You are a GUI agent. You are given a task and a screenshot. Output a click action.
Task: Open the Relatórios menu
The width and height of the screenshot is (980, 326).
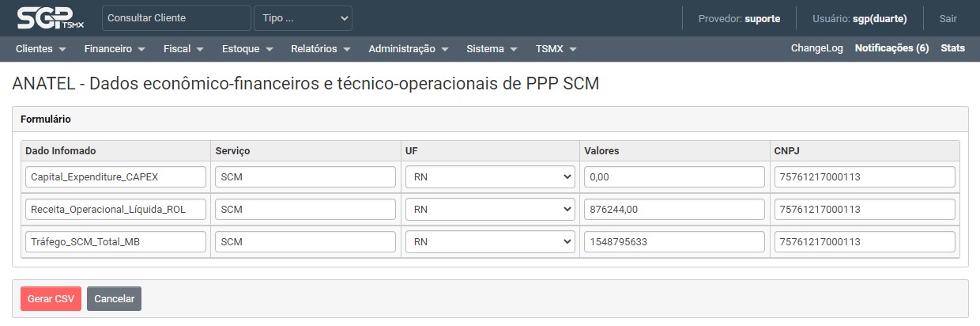[320, 49]
